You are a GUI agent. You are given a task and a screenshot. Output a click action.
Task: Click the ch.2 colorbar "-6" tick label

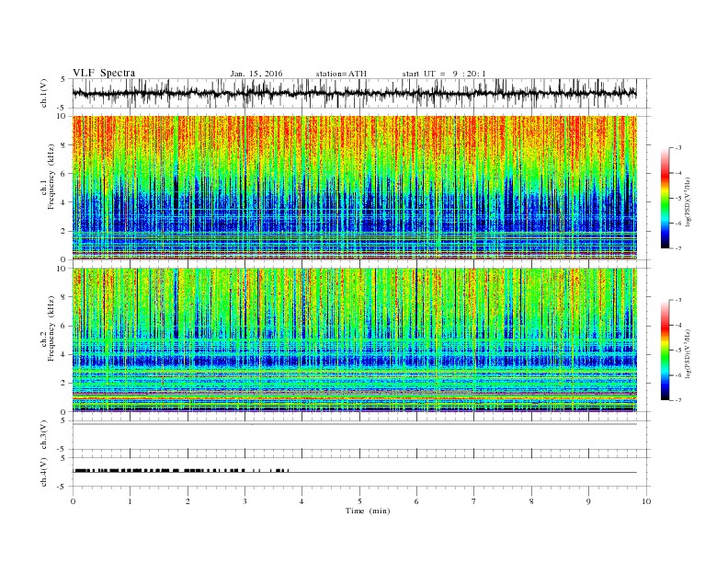[678, 375]
